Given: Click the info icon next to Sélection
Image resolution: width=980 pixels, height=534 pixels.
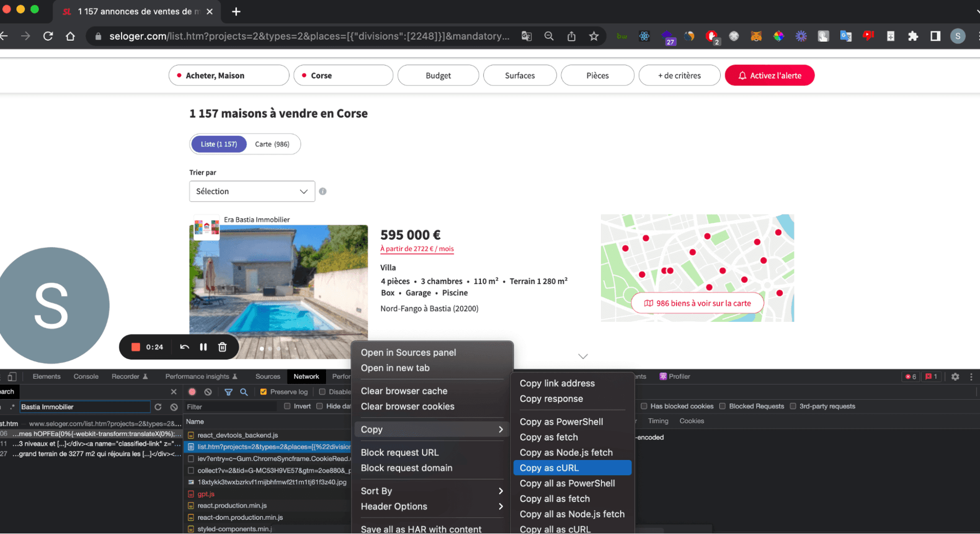Looking at the screenshot, I should point(323,192).
